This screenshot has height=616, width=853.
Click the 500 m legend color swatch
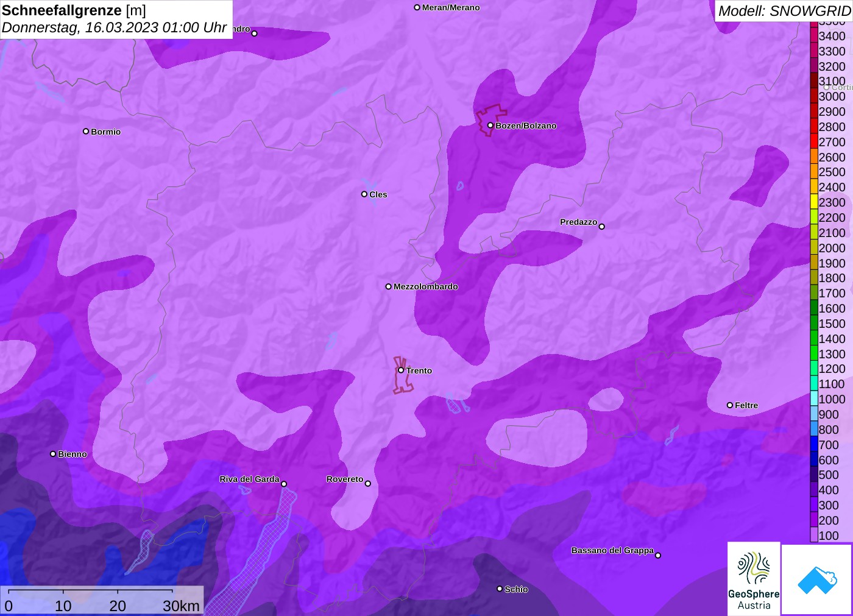814,475
